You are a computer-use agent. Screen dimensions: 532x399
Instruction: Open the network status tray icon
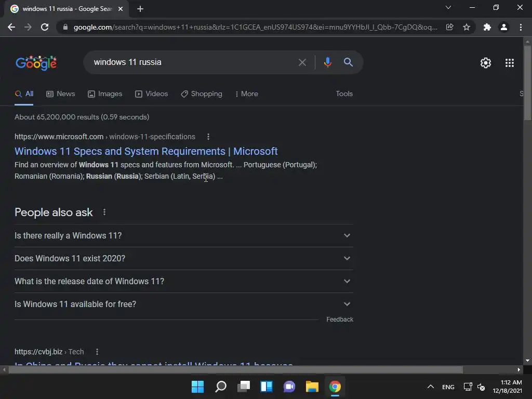[x=468, y=387]
